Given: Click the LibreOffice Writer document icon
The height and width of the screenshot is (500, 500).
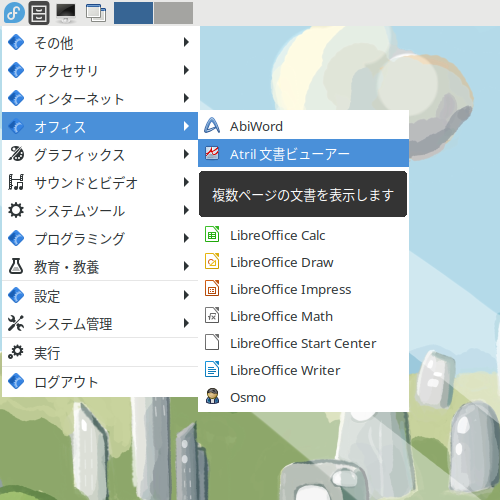Looking at the screenshot, I should pos(212,369).
